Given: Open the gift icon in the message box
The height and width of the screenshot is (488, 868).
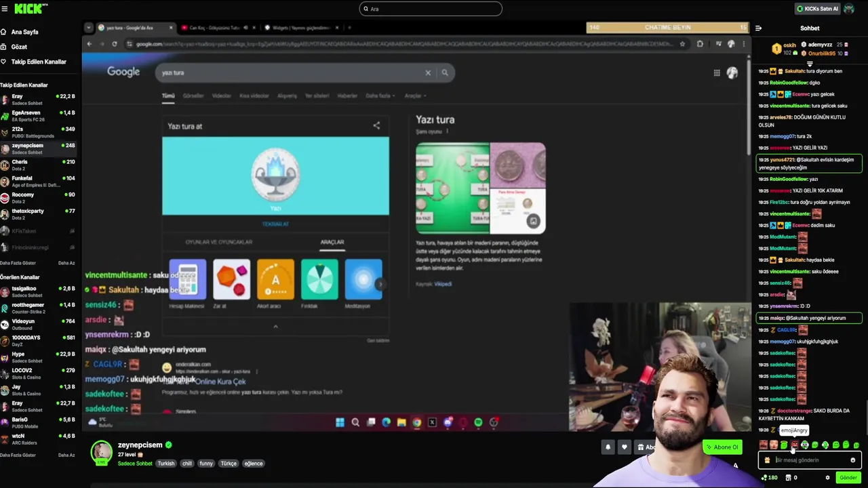Looking at the screenshot, I should [x=767, y=460].
